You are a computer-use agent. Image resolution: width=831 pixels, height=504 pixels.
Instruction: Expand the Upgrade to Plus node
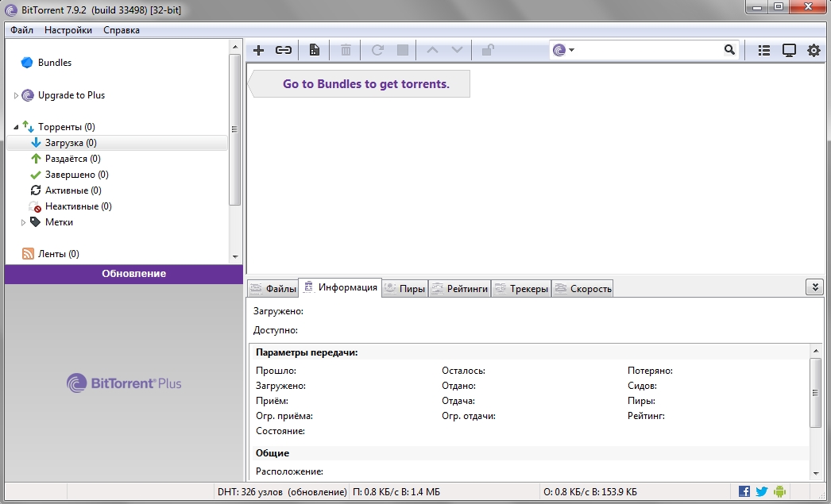16,96
